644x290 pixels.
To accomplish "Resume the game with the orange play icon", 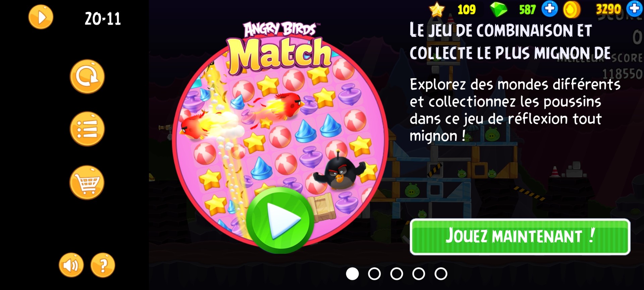I will click(41, 17).
